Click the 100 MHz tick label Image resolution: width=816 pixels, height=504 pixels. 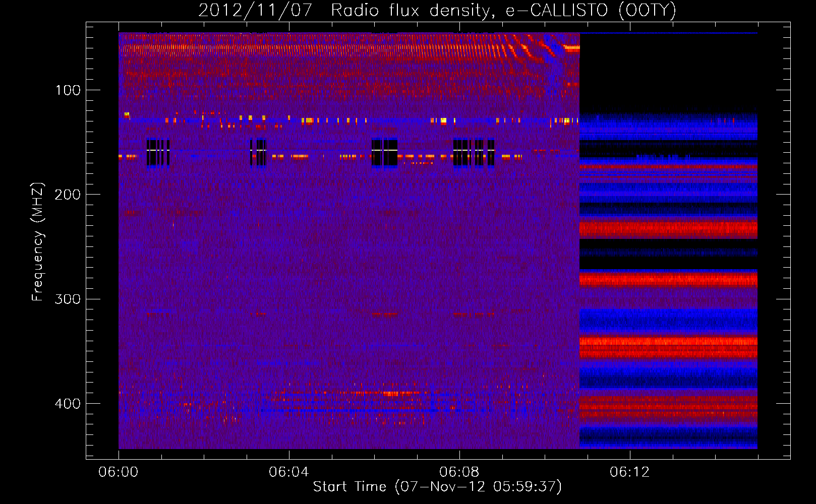coord(68,90)
